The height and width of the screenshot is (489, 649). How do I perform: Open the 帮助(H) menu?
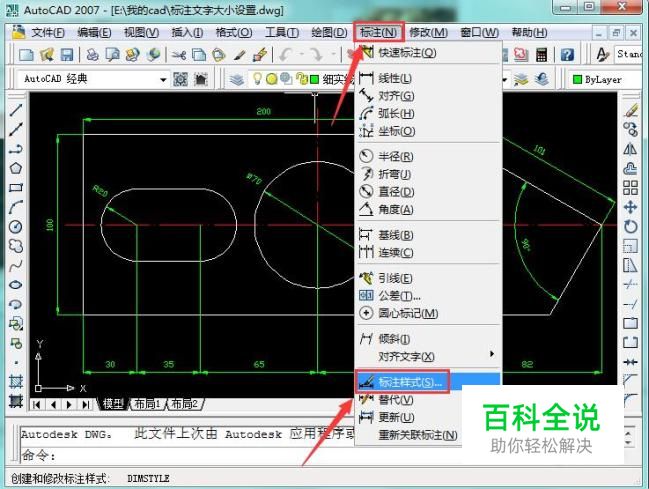click(529, 32)
